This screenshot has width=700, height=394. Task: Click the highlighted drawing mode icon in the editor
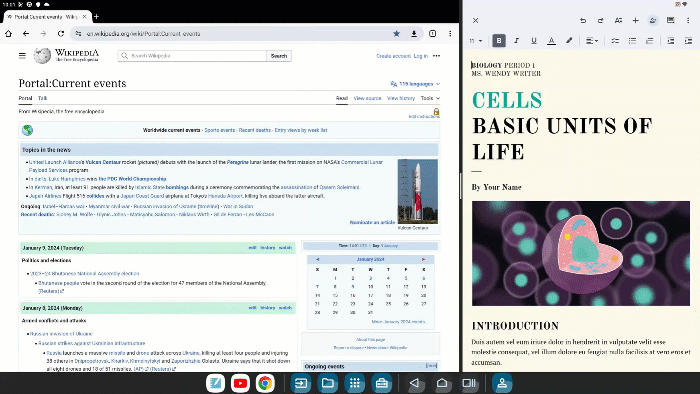[653, 21]
